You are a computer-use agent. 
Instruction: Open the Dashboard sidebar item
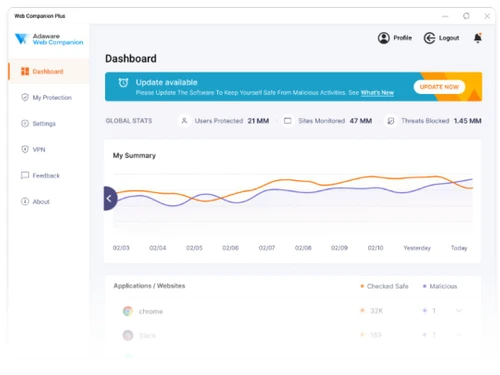click(x=49, y=71)
